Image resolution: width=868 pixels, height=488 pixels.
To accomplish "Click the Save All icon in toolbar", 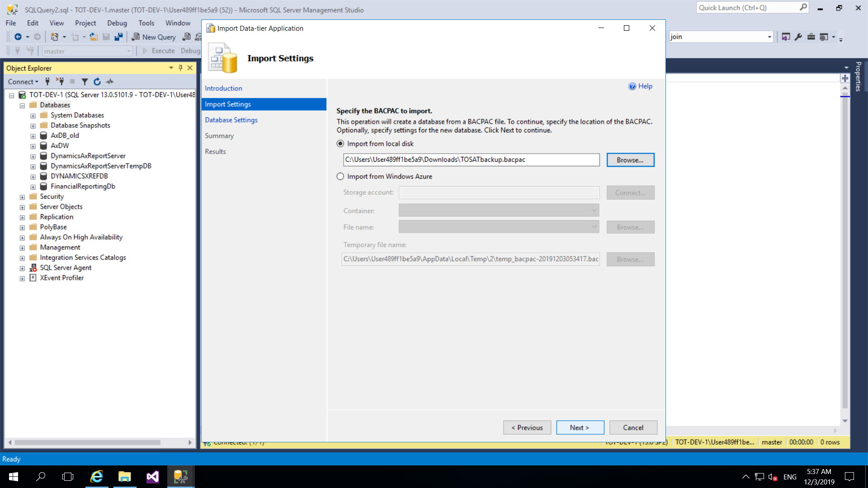I will tap(118, 37).
